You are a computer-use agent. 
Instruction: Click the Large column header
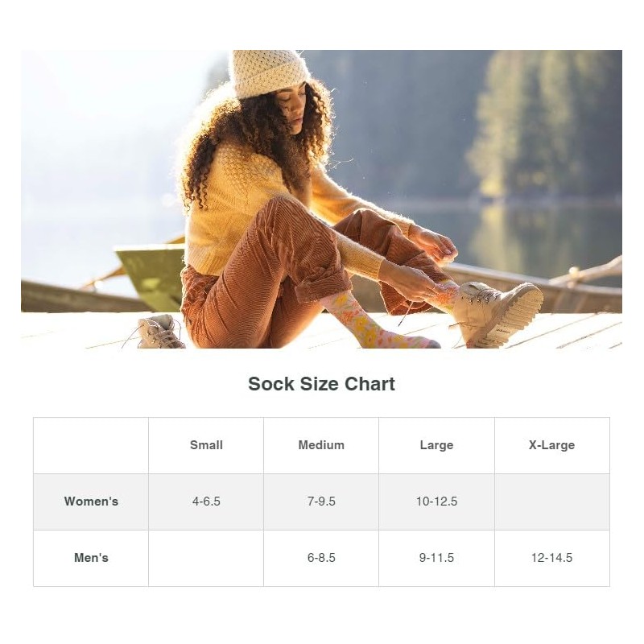click(x=436, y=445)
